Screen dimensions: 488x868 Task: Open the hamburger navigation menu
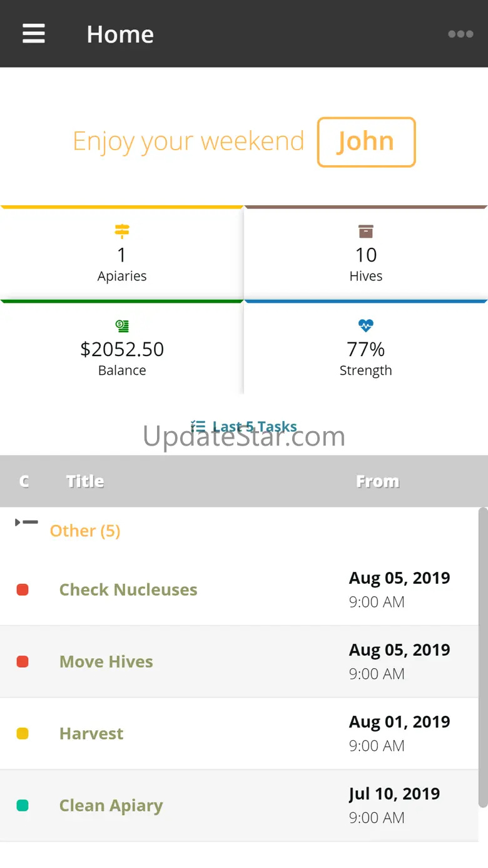34,34
